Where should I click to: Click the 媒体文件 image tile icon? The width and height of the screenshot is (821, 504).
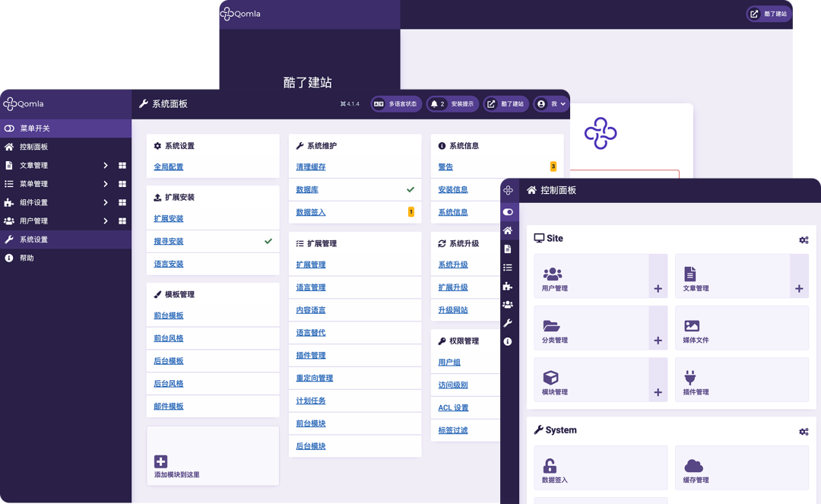(691, 326)
